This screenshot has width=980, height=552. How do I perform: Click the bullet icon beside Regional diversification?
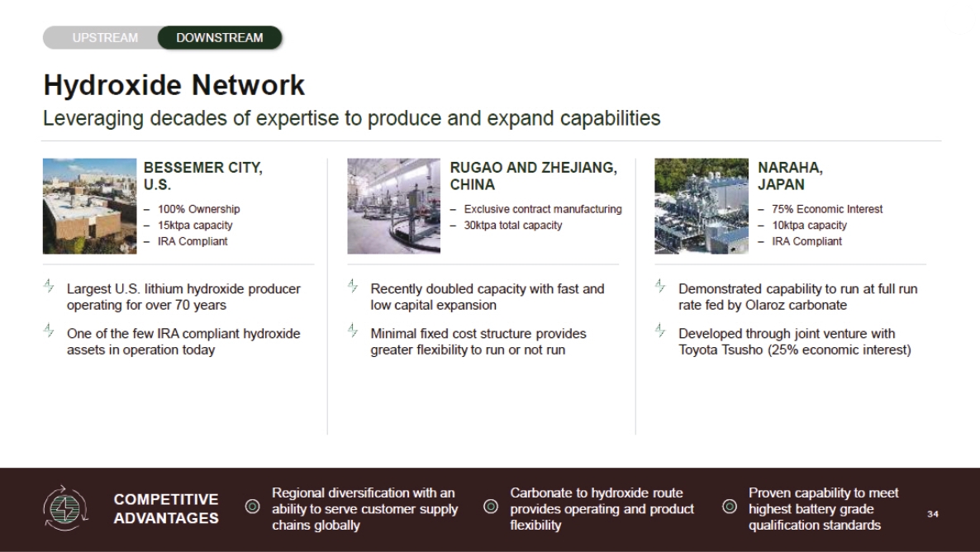click(x=253, y=507)
